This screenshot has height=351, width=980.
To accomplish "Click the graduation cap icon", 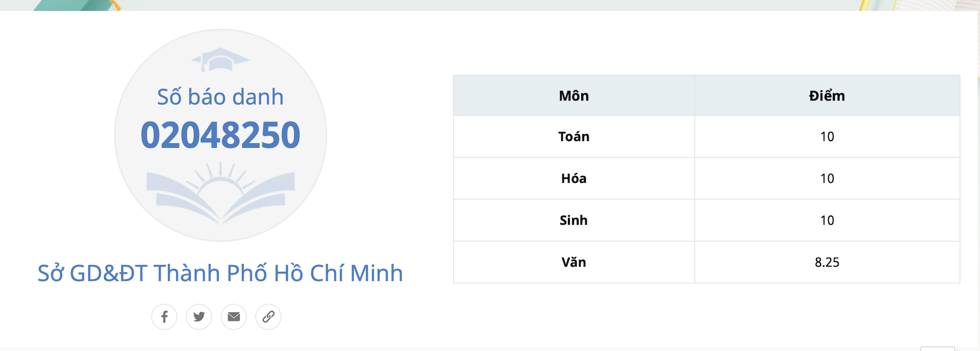I will (x=220, y=60).
